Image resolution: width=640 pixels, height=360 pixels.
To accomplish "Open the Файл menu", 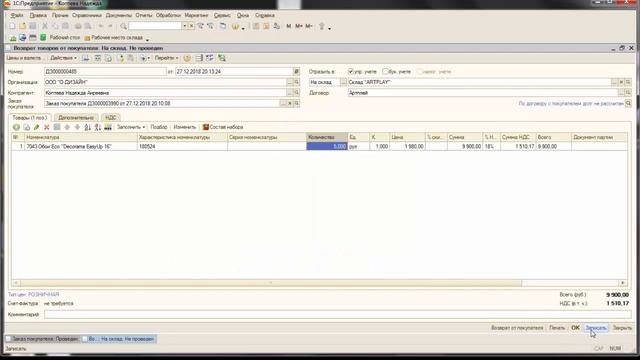I will pyautogui.click(x=17, y=15).
